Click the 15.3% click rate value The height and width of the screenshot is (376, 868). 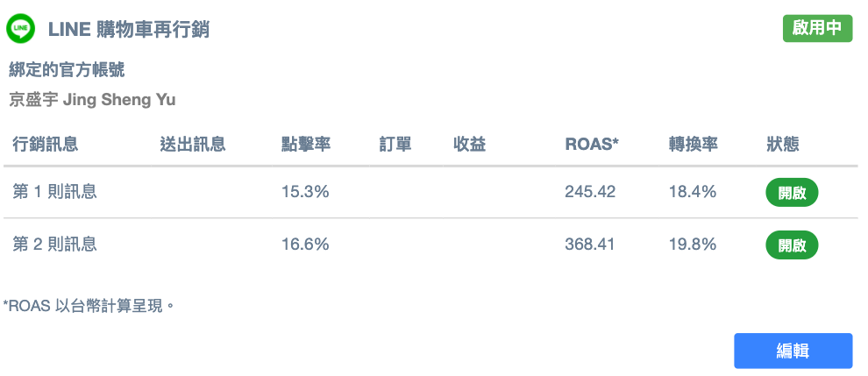pos(305,192)
